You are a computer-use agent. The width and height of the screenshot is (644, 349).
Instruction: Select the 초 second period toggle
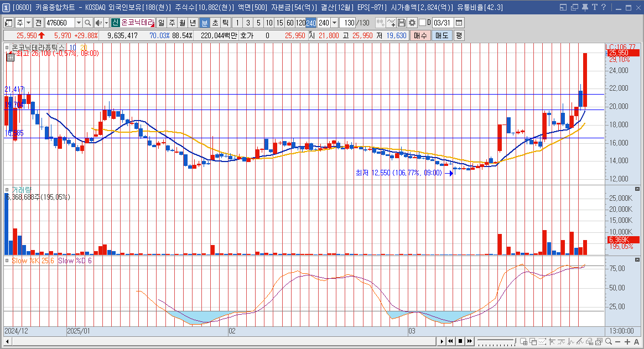(x=215, y=23)
